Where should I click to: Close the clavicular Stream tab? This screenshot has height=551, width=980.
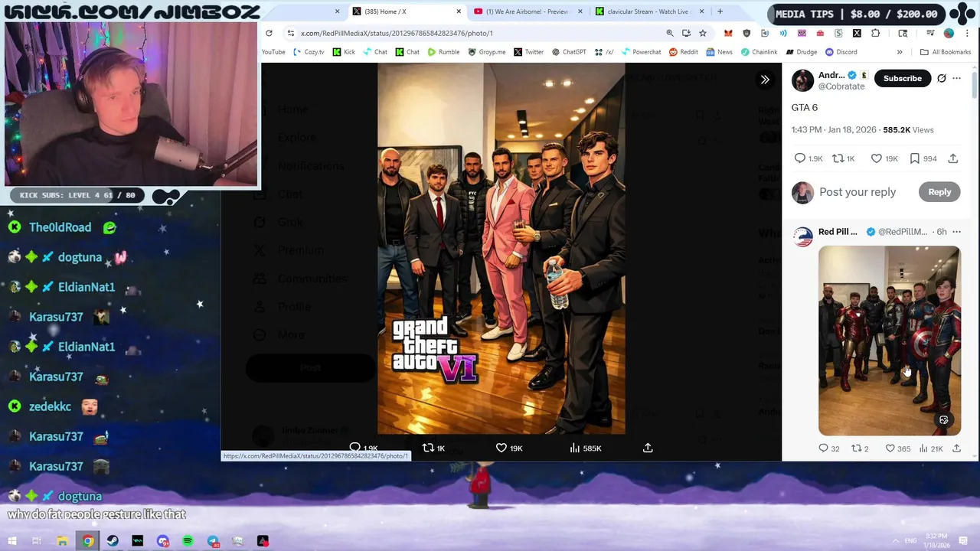click(701, 11)
